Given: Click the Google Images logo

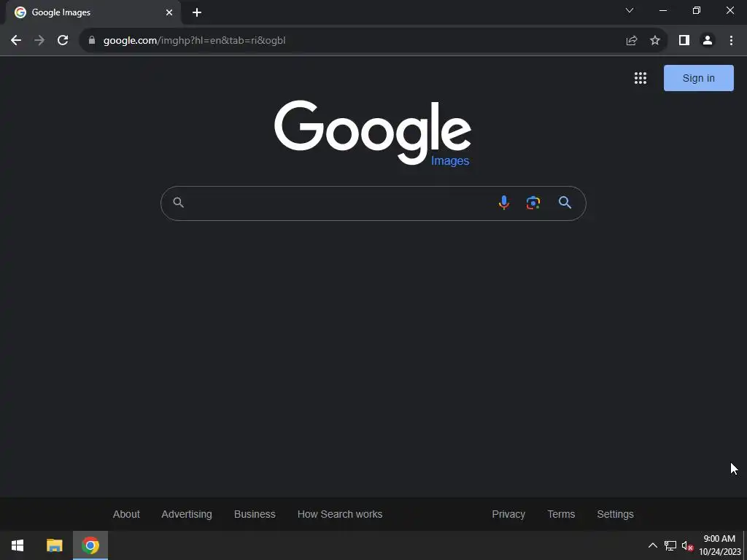Looking at the screenshot, I should (x=373, y=133).
